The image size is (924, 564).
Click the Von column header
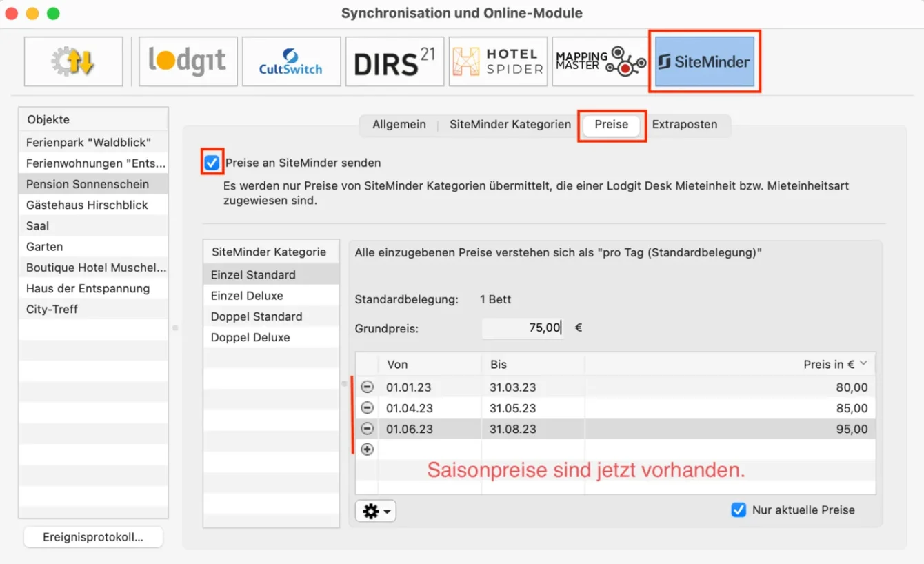(x=430, y=364)
